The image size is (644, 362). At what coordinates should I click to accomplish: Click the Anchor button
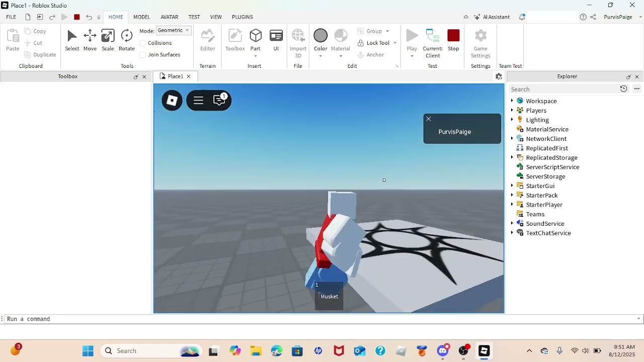click(x=371, y=55)
